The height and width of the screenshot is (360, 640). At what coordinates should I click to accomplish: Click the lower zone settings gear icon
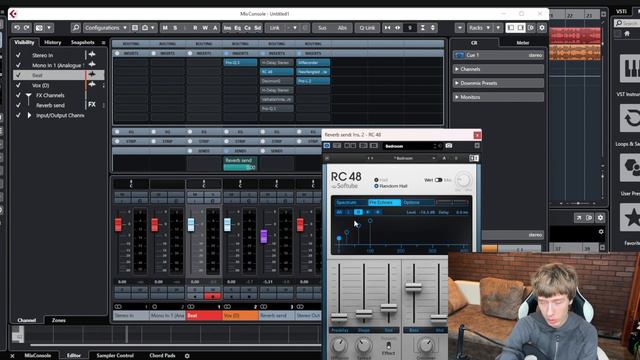pos(187,356)
